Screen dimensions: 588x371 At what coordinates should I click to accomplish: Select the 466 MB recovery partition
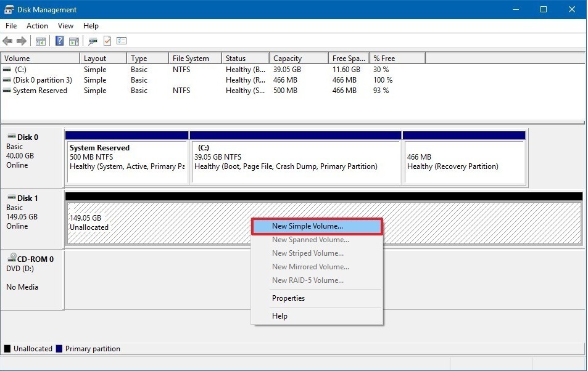tap(464, 158)
